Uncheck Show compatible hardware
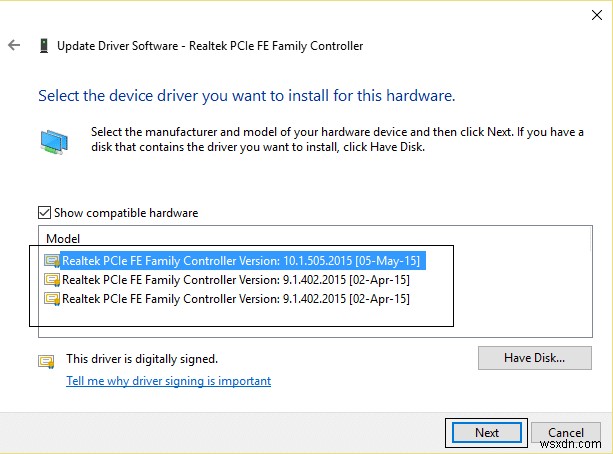This screenshot has width=613, height=454. [44, 212]
